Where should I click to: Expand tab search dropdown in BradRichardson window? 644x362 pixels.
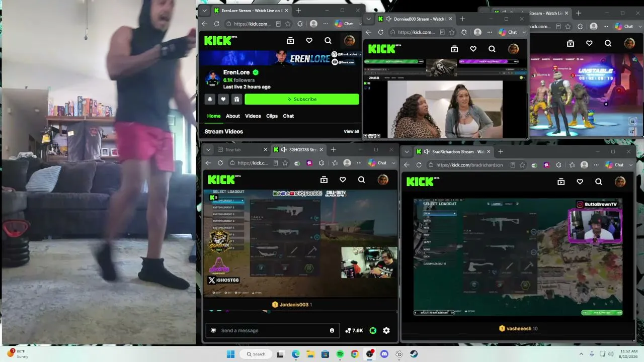coord(407,151)
